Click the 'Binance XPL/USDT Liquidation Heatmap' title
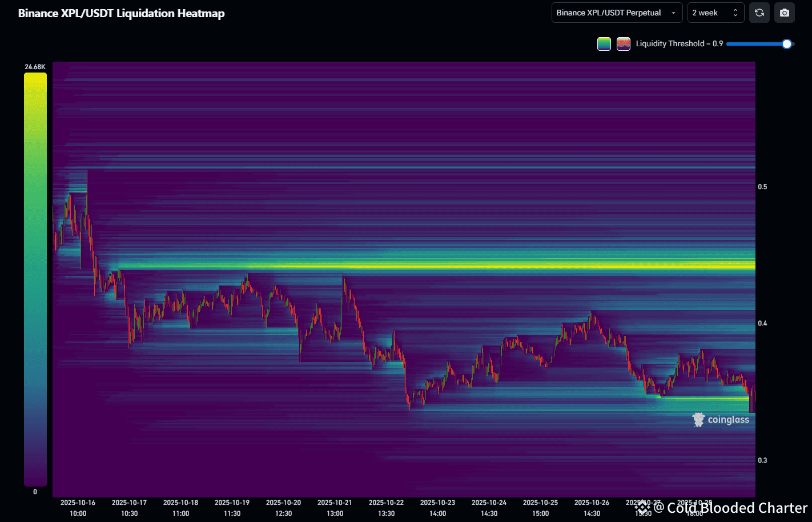This screenshot has height=522, width=812. pos(122,13)
